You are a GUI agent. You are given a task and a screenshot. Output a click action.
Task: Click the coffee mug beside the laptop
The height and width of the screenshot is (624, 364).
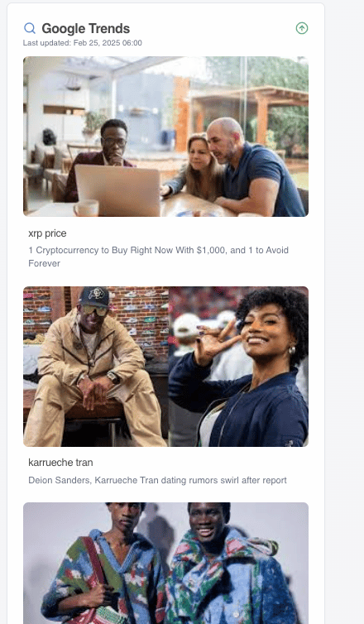[x=86, y=208]
